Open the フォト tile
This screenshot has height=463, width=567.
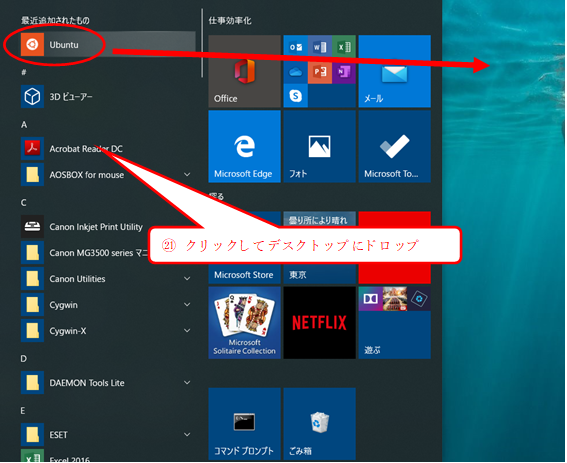tap(320, 146)
